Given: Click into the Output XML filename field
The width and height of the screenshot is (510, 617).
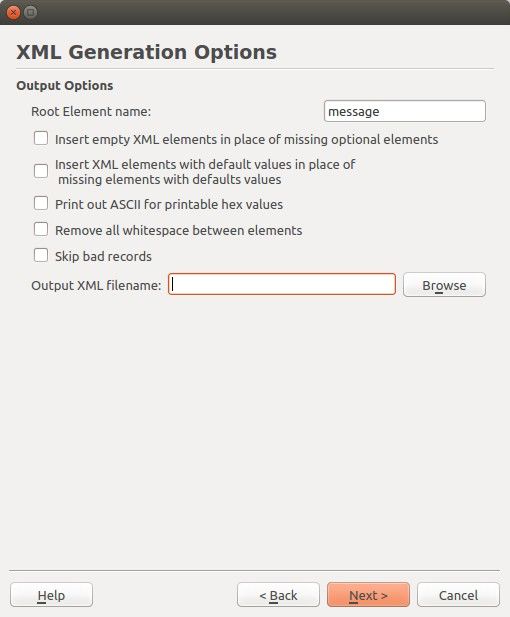Looking at the screenshot, I should click(282, 284).
